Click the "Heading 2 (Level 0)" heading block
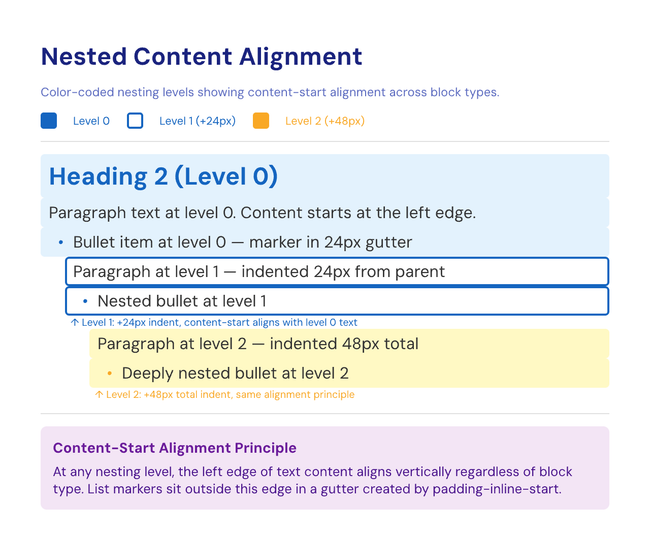The width and height of the screenshot is (650, 550). tap(163, 177)
